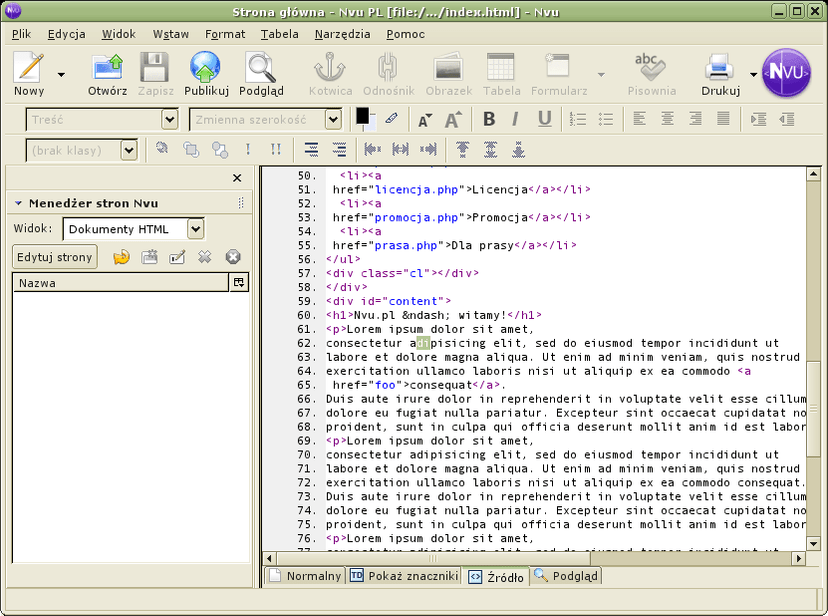Insert an image with Obrazek

(x=448, y=74)
